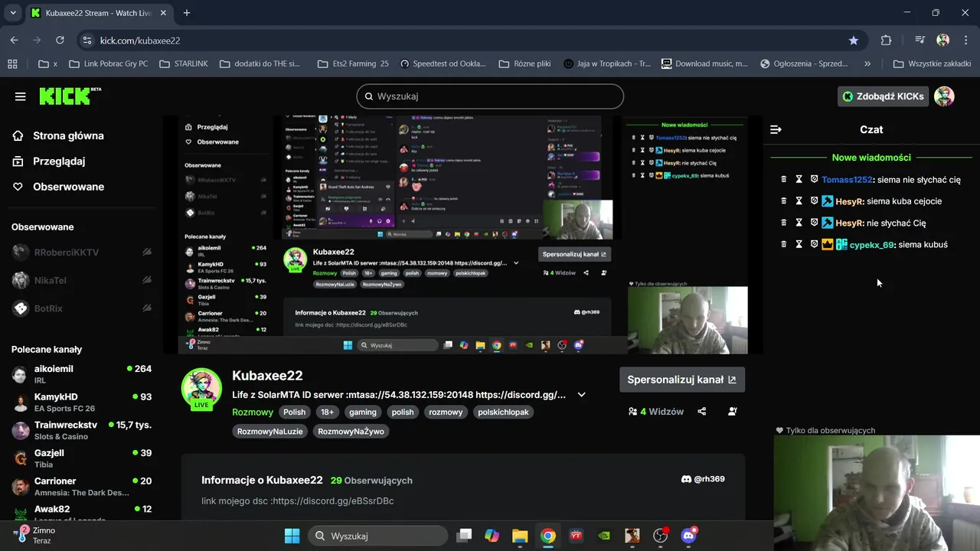This screenshot has height=551, width=980.
Task: Click the KICK logo
Action: (x=70, y=96)
